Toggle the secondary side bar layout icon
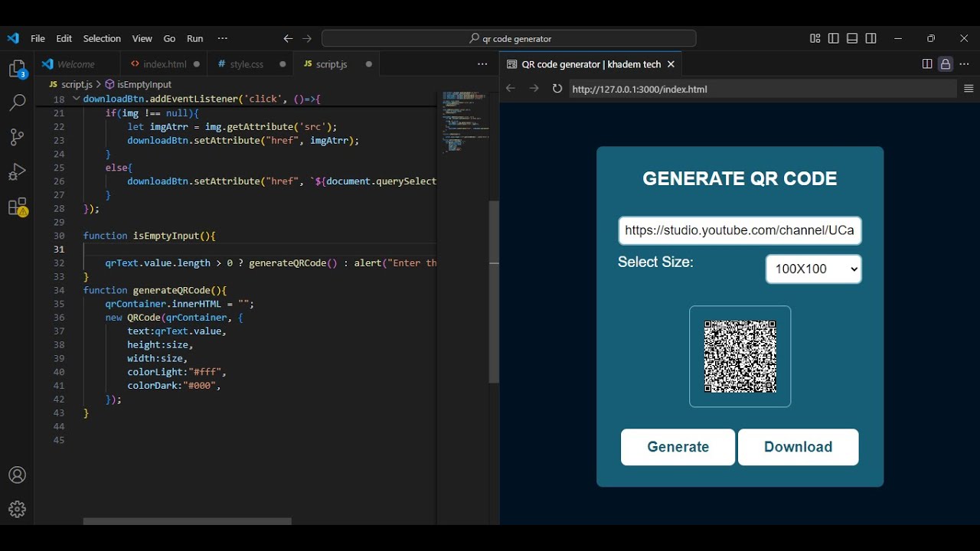This screenshot has height=551, width=980. point(871,38)
